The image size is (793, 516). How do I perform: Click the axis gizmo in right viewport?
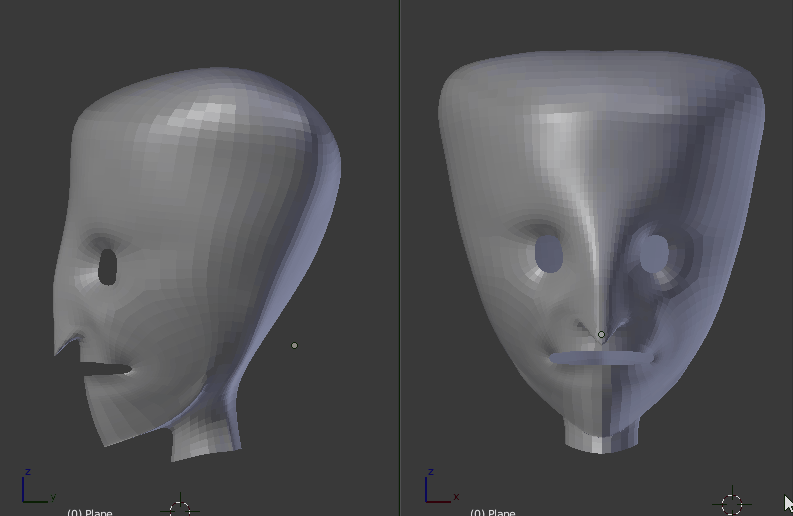[x=439, y=487]
